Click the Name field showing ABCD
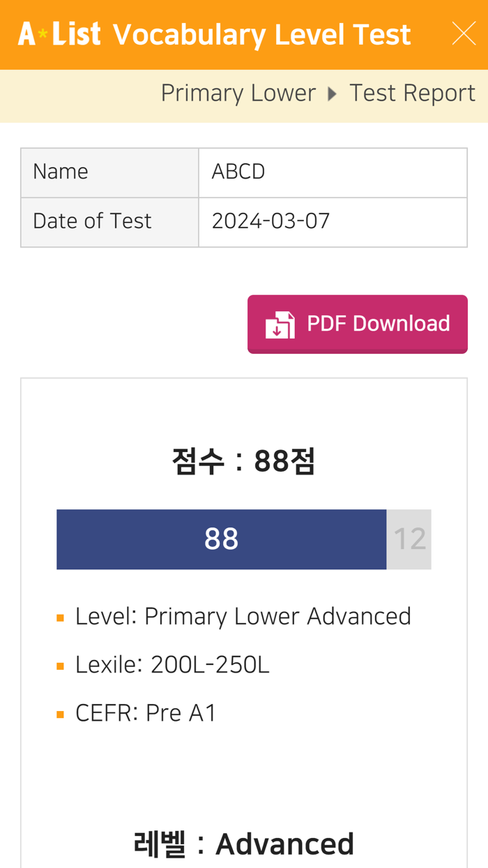 pos(238,171)
